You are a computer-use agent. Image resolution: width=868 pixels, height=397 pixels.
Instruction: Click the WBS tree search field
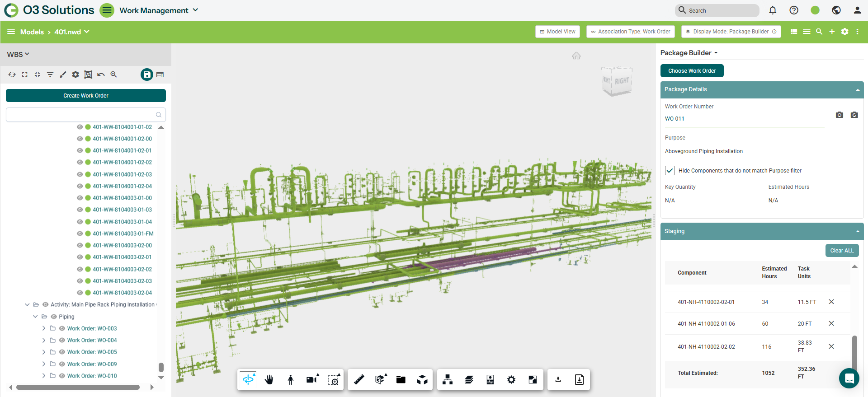point(86,115)
